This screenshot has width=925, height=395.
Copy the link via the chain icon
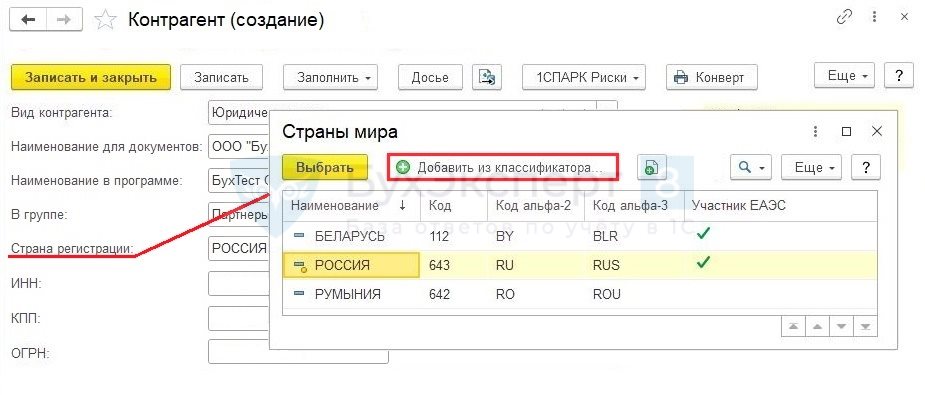(x=845, y=18)
